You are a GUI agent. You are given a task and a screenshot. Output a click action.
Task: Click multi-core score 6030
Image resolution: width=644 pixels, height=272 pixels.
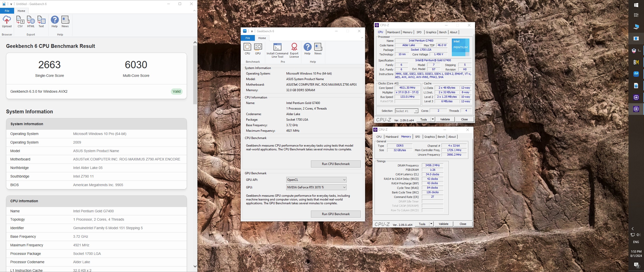coord(136,65)
